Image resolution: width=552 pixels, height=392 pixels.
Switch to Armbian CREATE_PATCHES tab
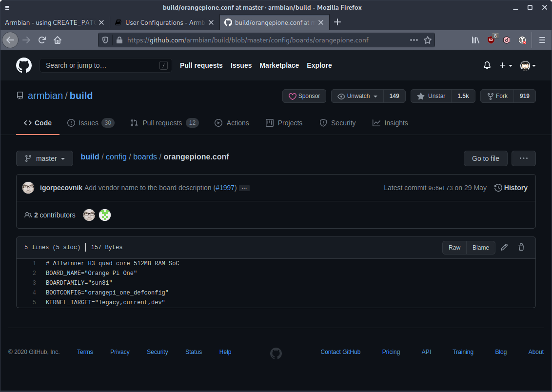point(50,22)
